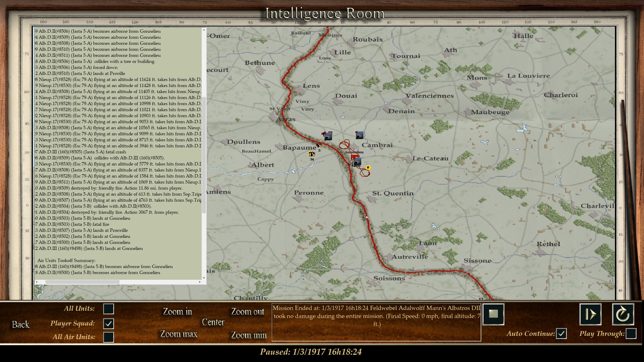The image size is (644, 362).
Task: Select 'Alb.D.II(#8511) becomes airborne from Gonnelieu' entry
Action: tap(98, 55)
